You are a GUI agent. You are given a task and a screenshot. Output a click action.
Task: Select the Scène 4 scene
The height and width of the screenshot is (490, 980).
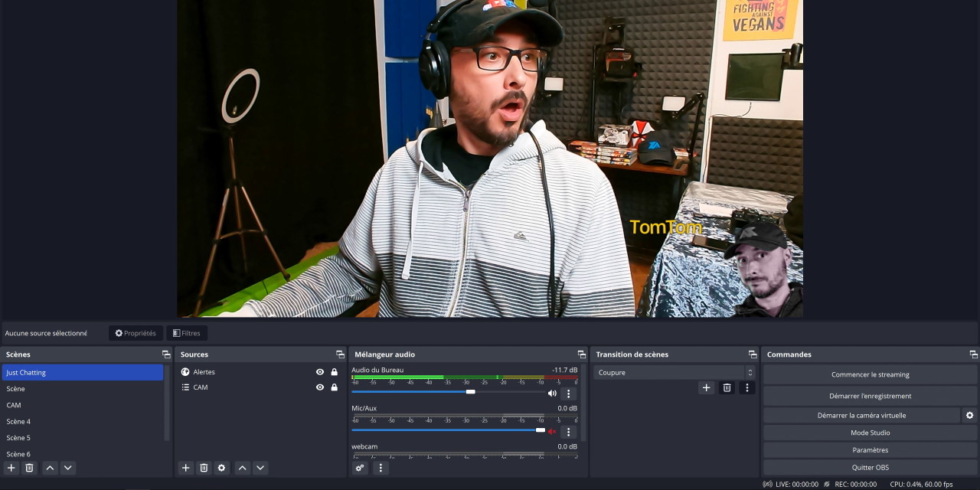coord(19,422)
